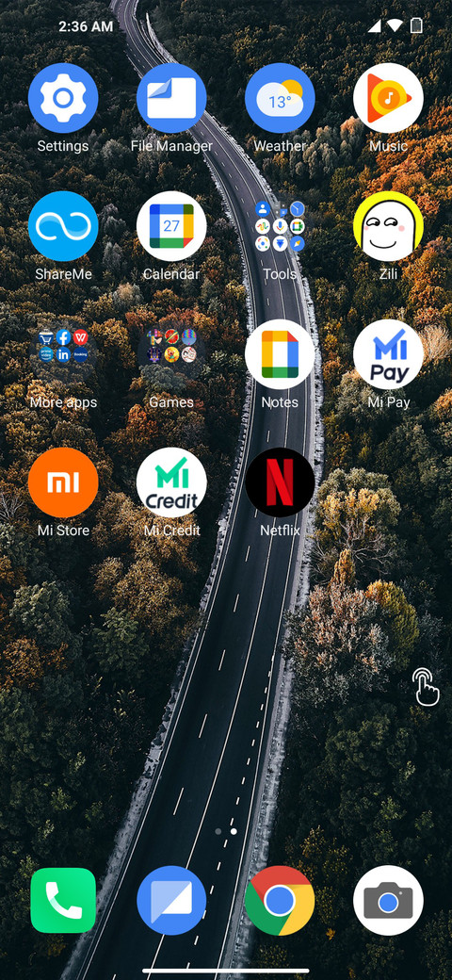This screenshot has height=980, width=452.
Task: Open the Phone dialer in dock
Action: click(63, 900)
